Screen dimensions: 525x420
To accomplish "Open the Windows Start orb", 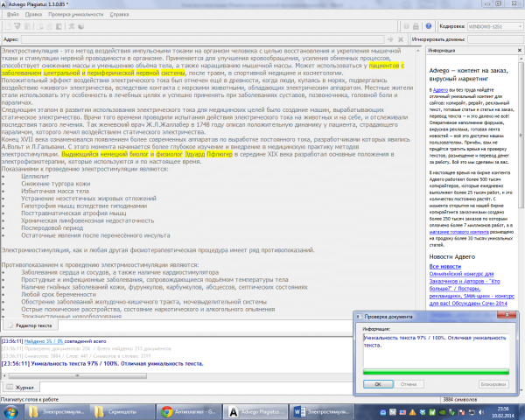I will click(x=10, y=412).
